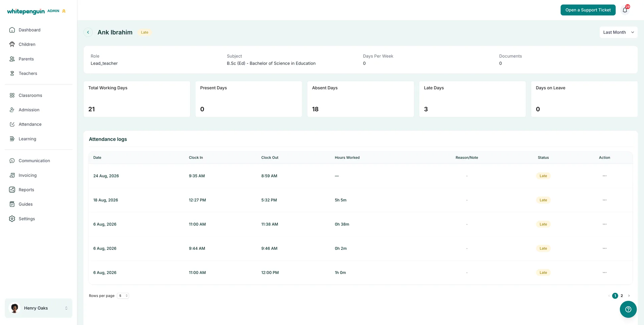Screen dimensions: 644x325
Task: Click the Total Working Days card
Action: click(137, 99)
